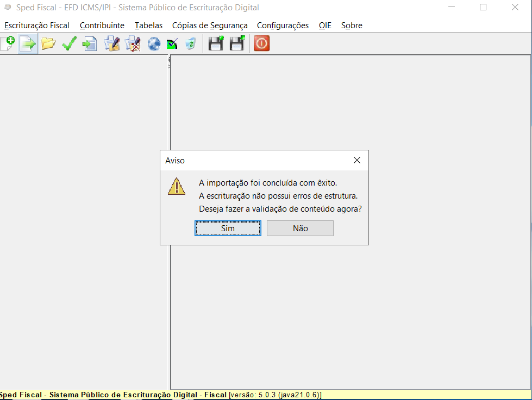Click the import escrituração green arrow page icon
Image resolution: width=532 pixels, height=400 pixels.
[28, 43]
